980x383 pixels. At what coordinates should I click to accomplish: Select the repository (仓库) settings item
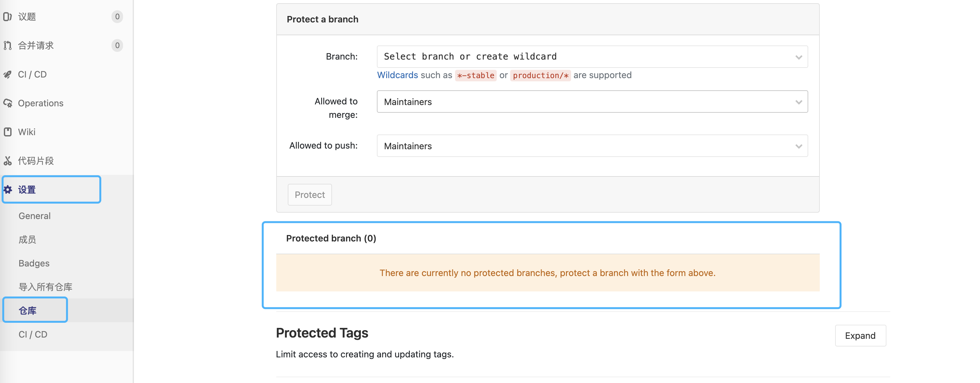point(28,310)
